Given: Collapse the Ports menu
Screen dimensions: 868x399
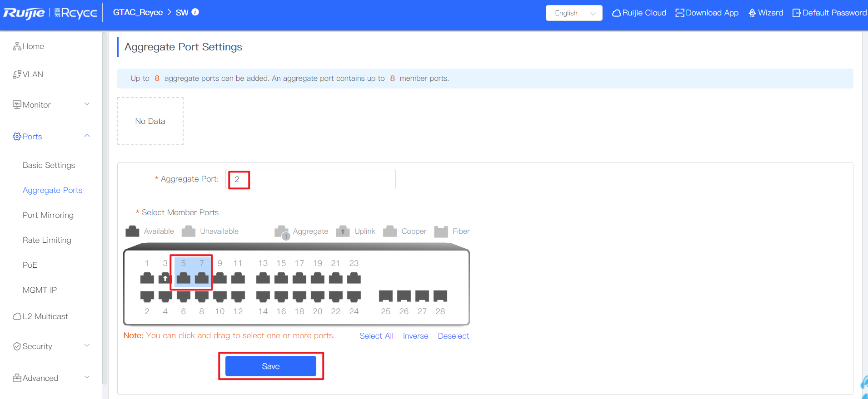Looking at the screenshot, I should pyautogui.click(x=51, y=137).
